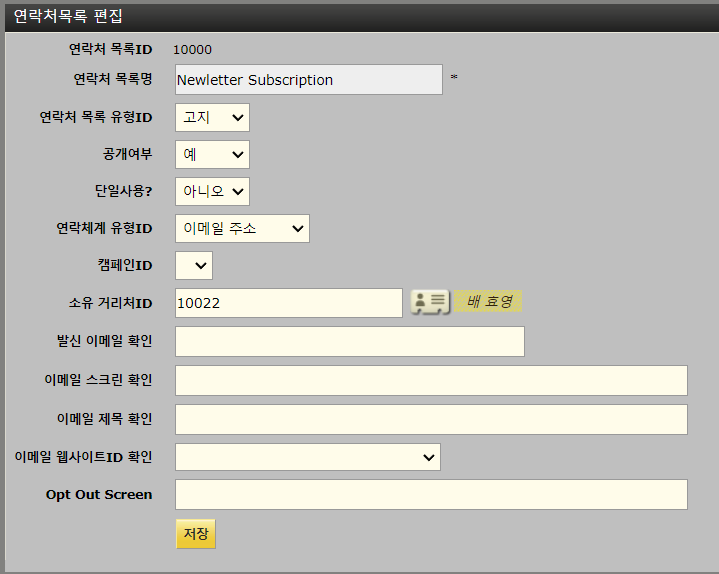Image resolution: width=719 pixels, height=574 pixels.
Task: Open the 연락처 목록 유형ID dropdown showing 고지
Action: coord(212,118)
